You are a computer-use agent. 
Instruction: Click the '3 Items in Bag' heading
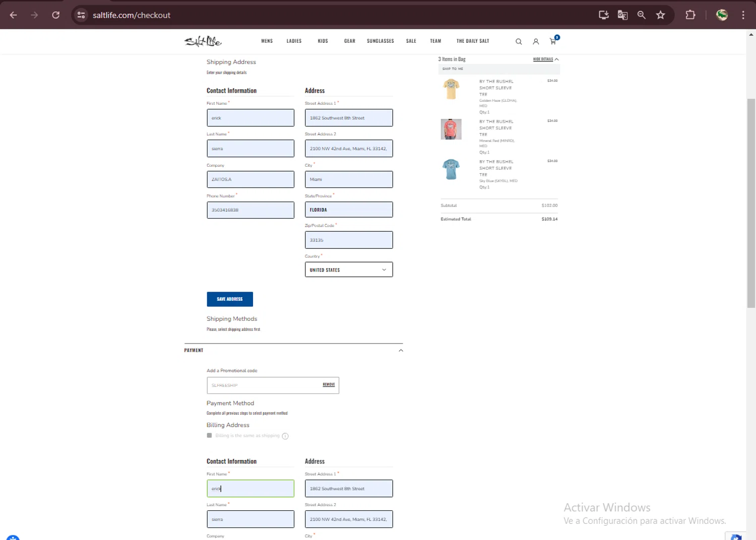(452, 59)
